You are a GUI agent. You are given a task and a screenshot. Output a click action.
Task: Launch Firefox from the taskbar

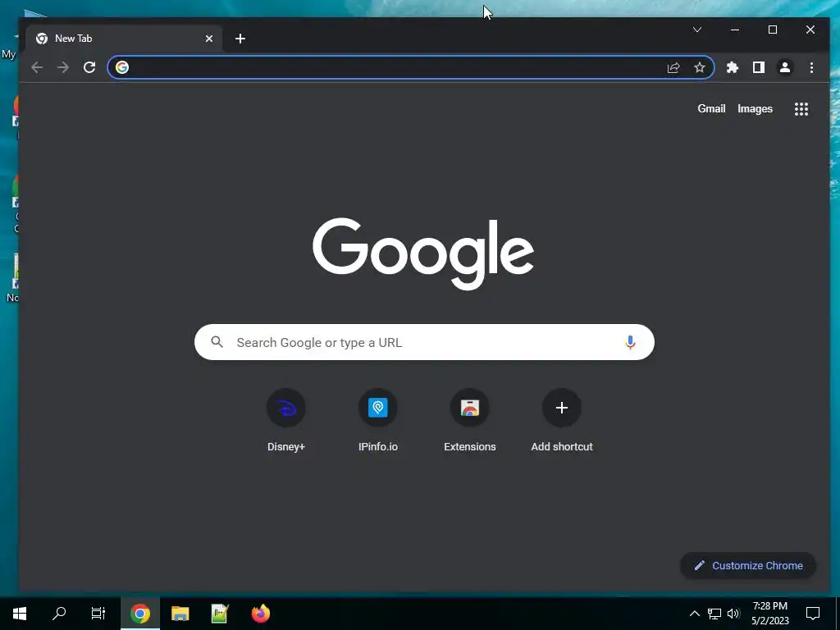(260, 614)
